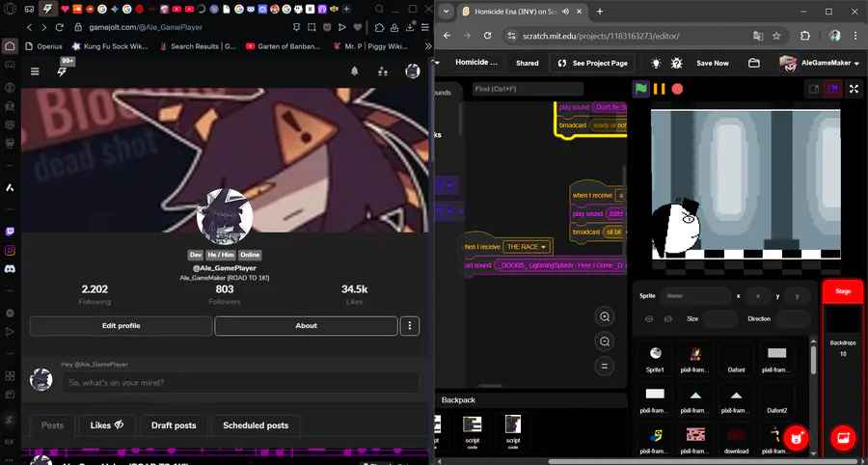
Task: Open the debugger bug icon in Scratch
Action: tap(676, 63)
